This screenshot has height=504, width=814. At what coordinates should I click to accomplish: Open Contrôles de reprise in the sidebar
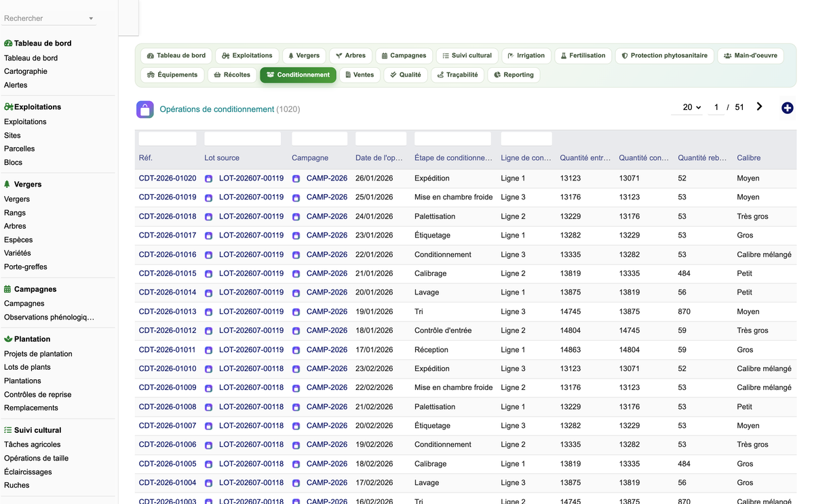click(37, 394)
